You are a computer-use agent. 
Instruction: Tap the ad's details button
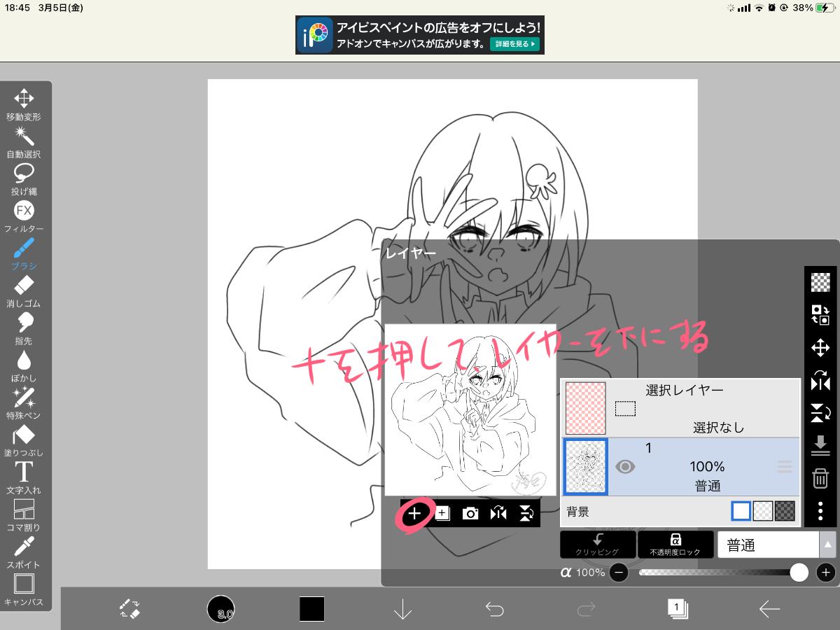coord(514,43)
